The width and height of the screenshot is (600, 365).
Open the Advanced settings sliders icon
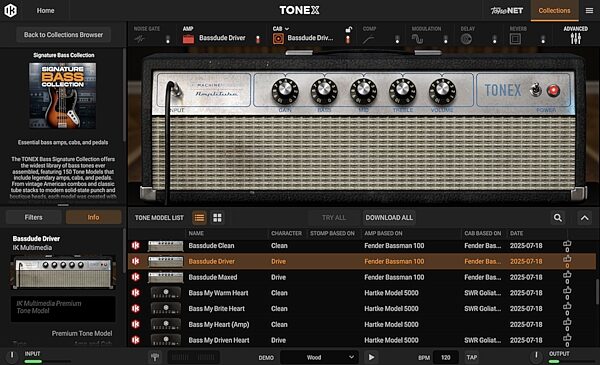pos(576,38)
